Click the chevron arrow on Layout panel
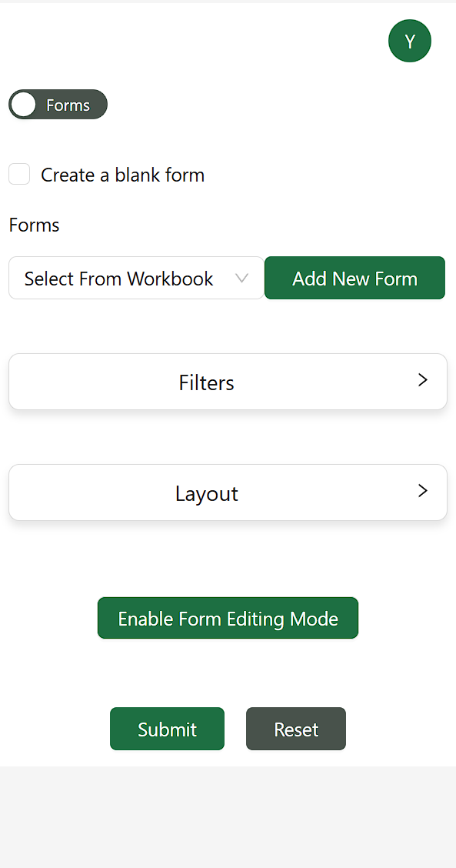The image size is (456, 868). (x=423, y=490)
